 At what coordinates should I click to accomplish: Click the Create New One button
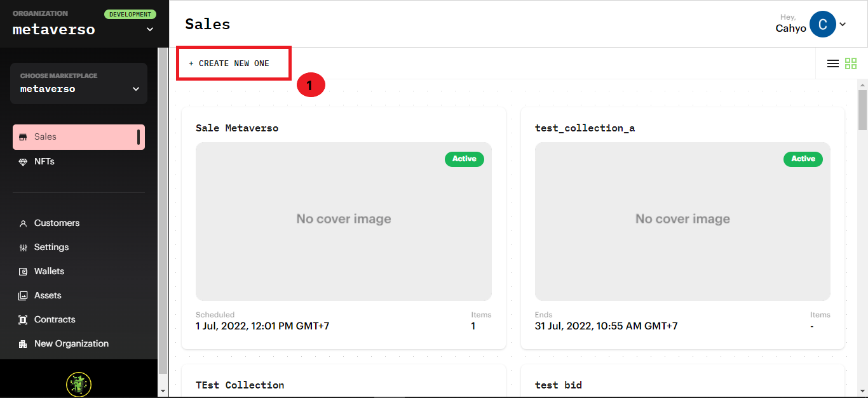point(229,63)
